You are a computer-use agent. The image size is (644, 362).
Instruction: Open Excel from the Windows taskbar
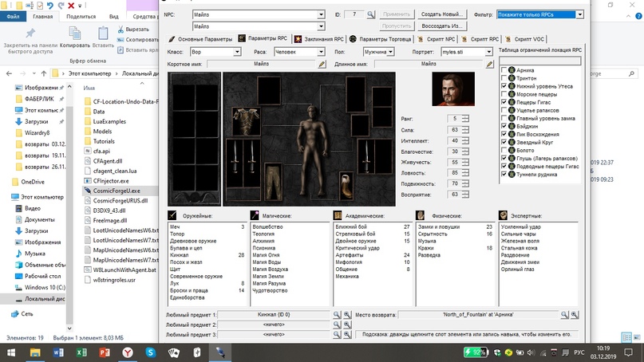[x=81, y=352]
